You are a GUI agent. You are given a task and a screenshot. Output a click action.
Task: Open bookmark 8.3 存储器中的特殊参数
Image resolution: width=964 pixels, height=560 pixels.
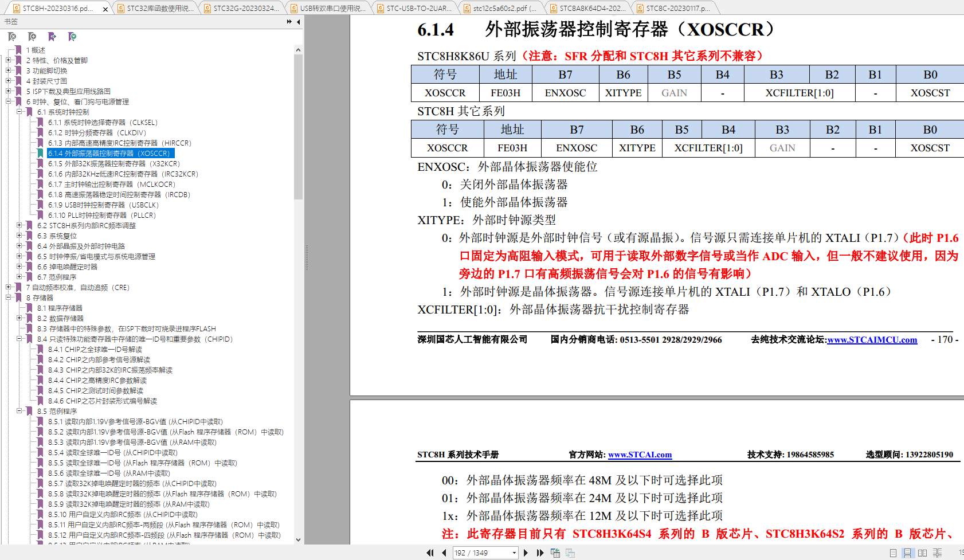(126, 328)
